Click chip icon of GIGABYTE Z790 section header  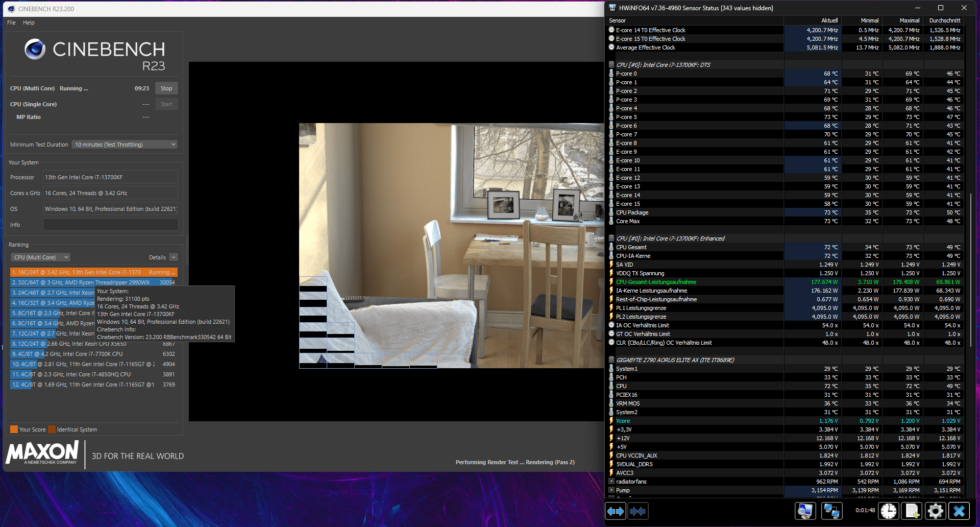[x=611, y=360]
